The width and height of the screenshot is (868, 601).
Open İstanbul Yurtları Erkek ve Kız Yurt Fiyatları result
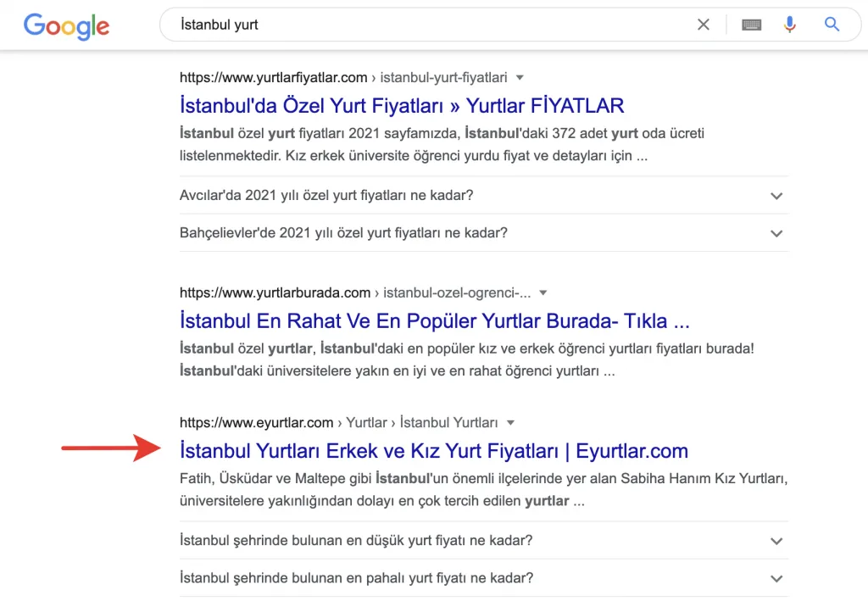click(x=433, y=450)
